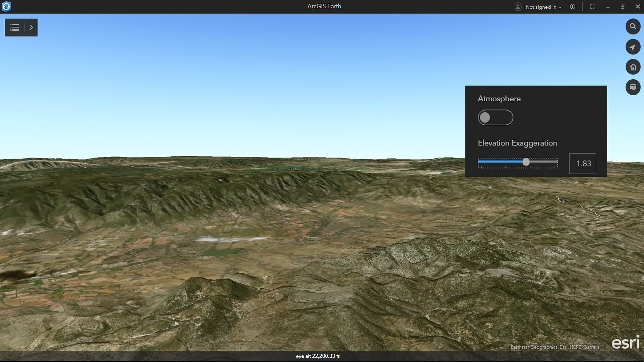Open the Table of Contents panel

14,27
